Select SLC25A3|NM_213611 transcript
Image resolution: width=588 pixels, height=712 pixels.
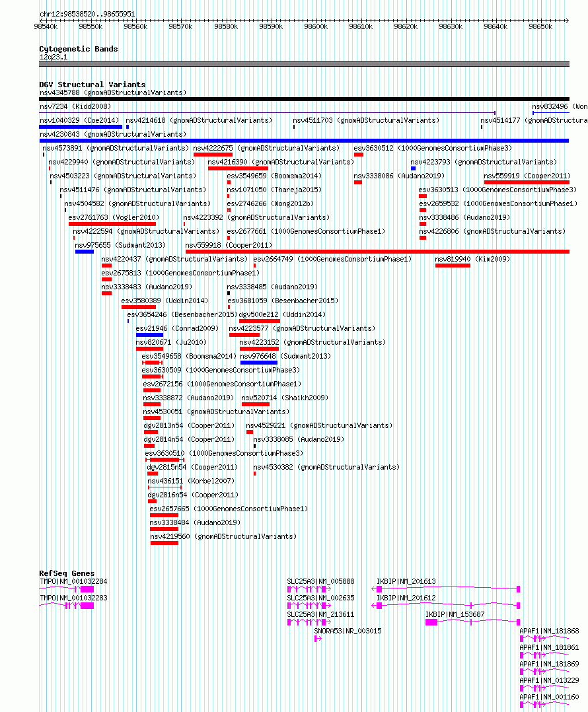(320, 614)
